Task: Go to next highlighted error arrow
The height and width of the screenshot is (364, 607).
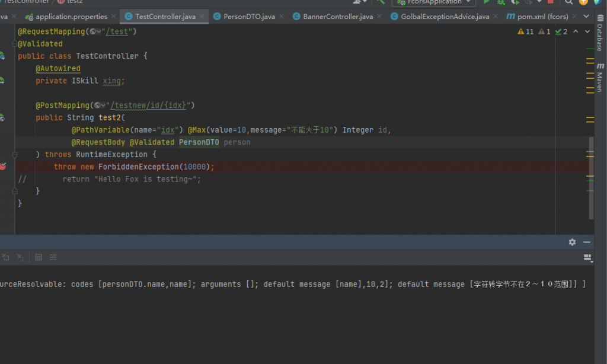Action: (x=587, y=31)
